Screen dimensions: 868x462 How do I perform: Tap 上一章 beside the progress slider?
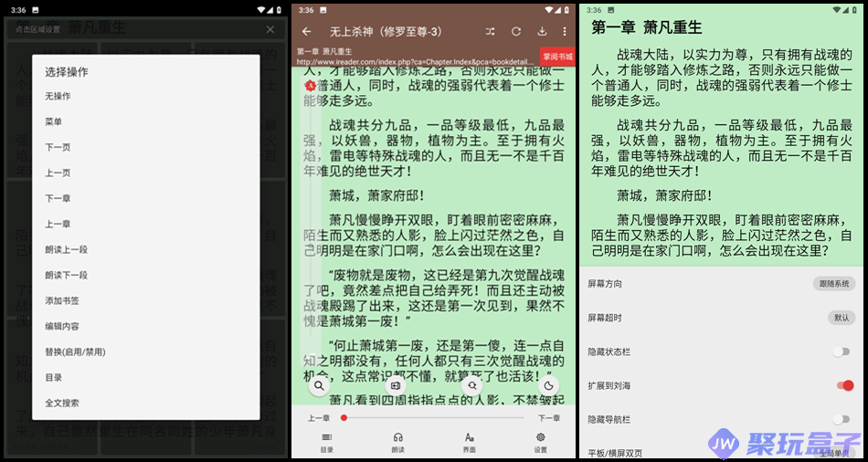(319, 418)
